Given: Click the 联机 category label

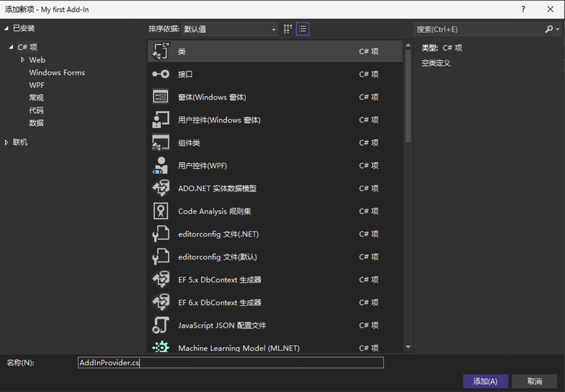Looking at the screenshot, I should 20,142.
